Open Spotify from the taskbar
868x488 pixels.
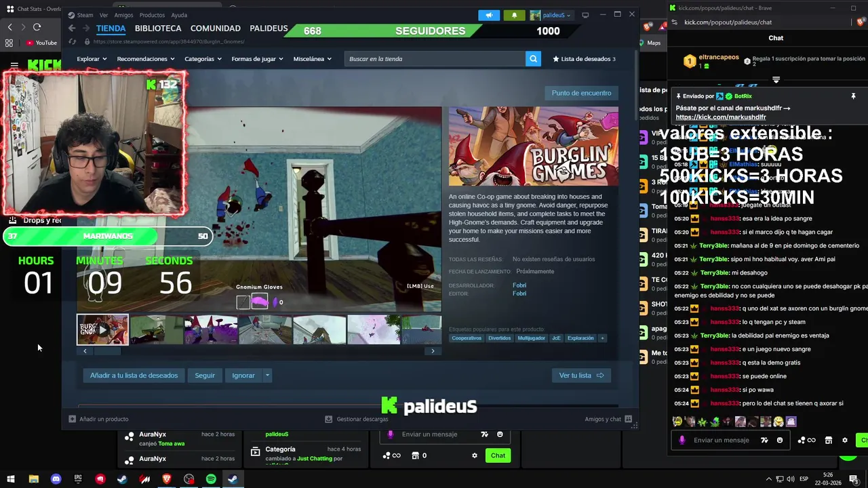coord(211,479)
